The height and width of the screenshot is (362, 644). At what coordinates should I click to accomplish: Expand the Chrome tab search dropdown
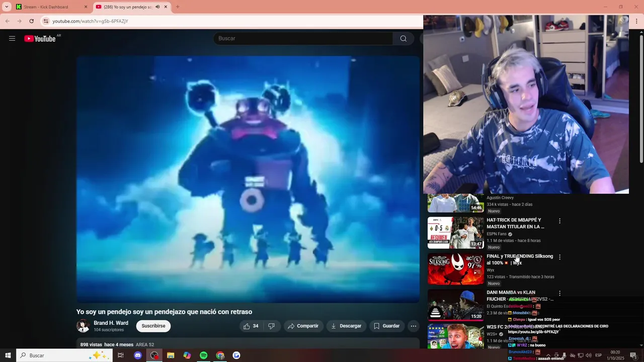click(x=7, y=7)
